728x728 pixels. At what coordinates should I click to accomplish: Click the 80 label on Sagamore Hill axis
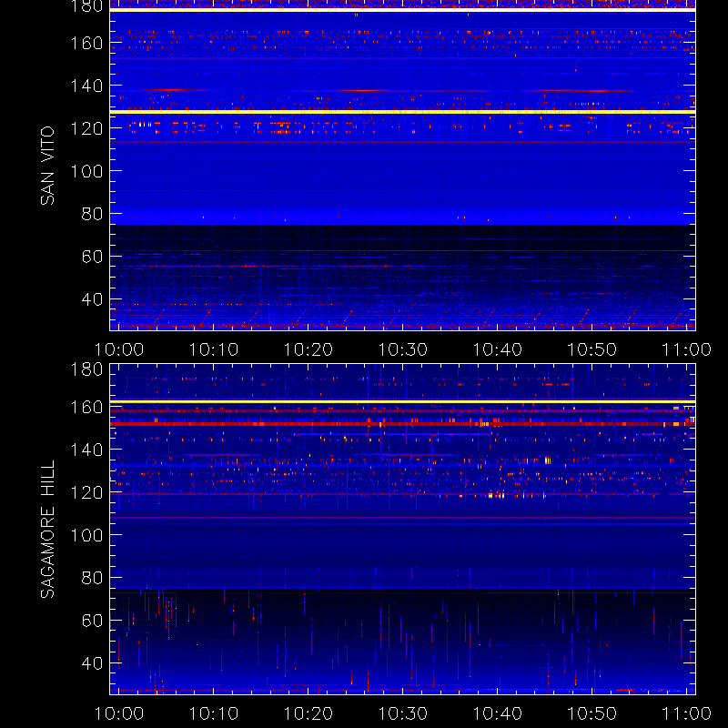[93, 578]
